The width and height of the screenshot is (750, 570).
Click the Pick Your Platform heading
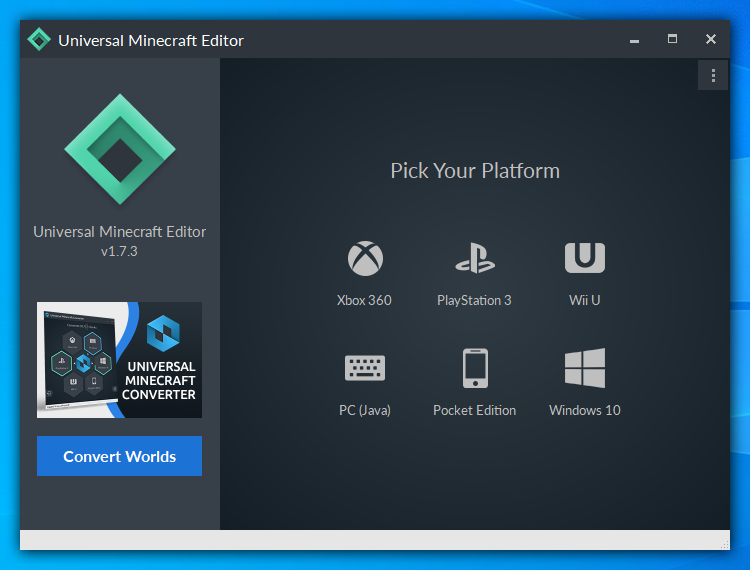pyautogui.click(x=474, y=171)
